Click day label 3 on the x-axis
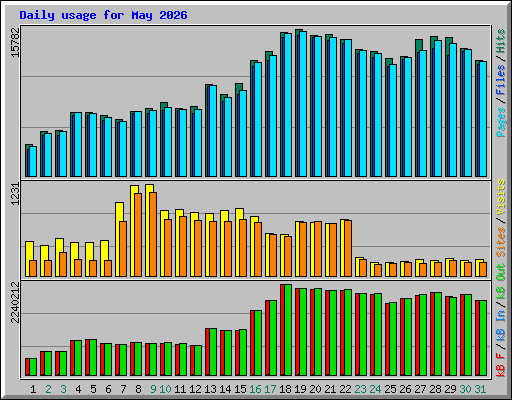 [63, 389]
